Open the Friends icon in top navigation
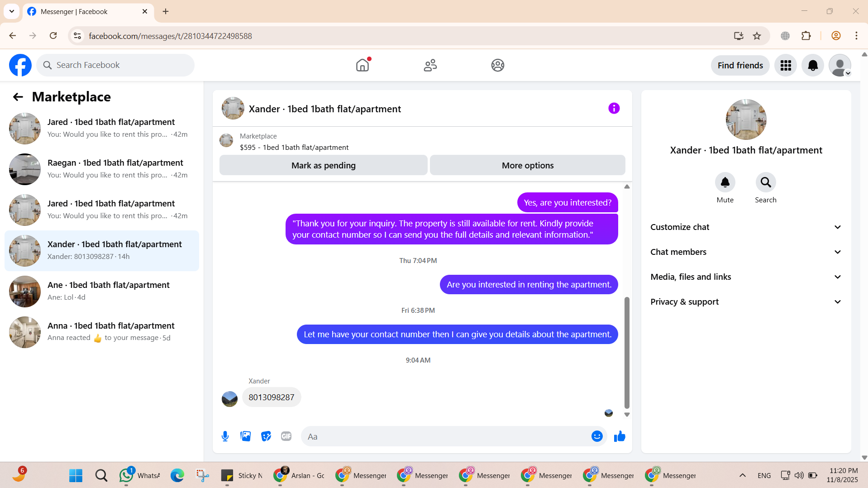 coord(430,65)
